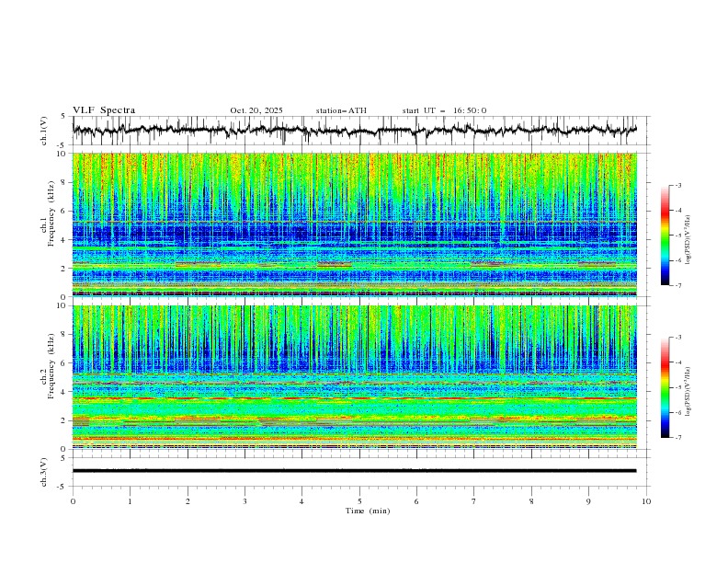
Task: Click the ch.2 spectrogram color scale bar
Action: pyautogui.click(x=665, y=387)
